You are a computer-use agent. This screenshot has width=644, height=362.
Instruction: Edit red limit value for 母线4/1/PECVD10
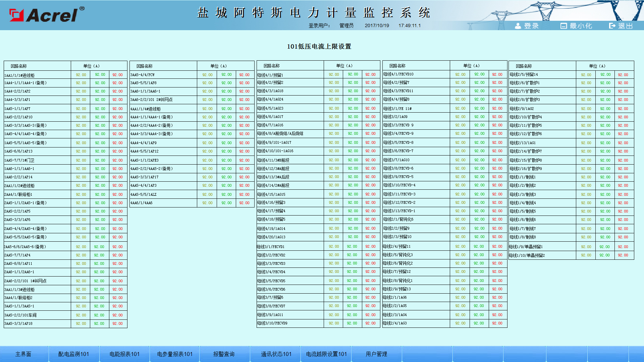(497, 74)
